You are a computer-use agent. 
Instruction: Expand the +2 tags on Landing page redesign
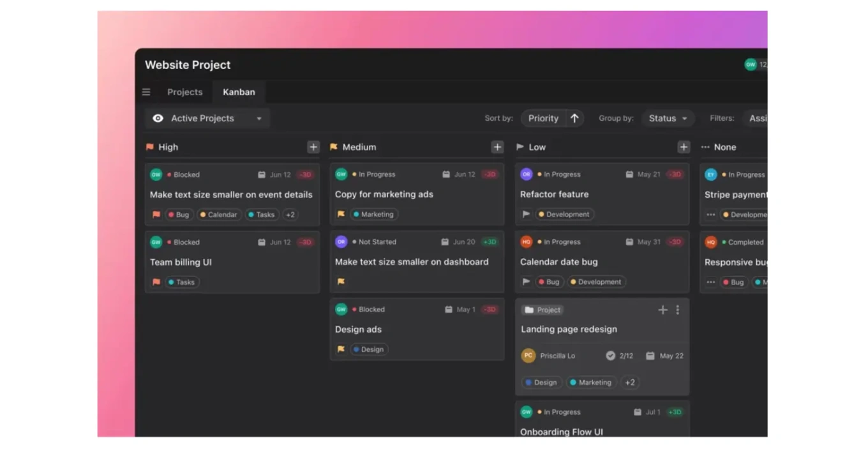(x=630, y=383)
